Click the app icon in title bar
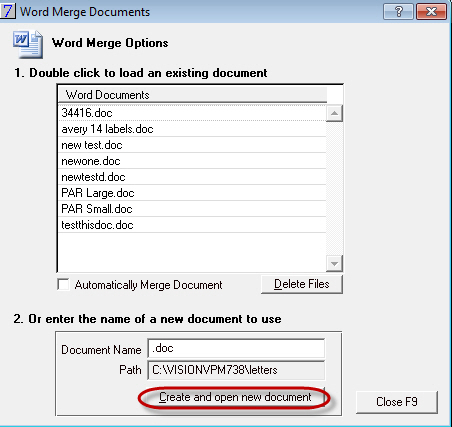This screenshot has height=427, width=452. pos(7,10)
